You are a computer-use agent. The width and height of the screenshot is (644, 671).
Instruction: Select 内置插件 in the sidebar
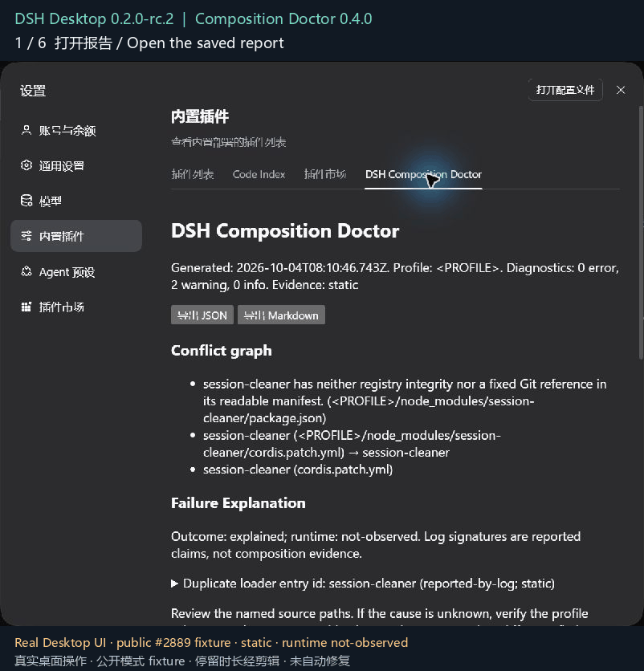(75, 236)
